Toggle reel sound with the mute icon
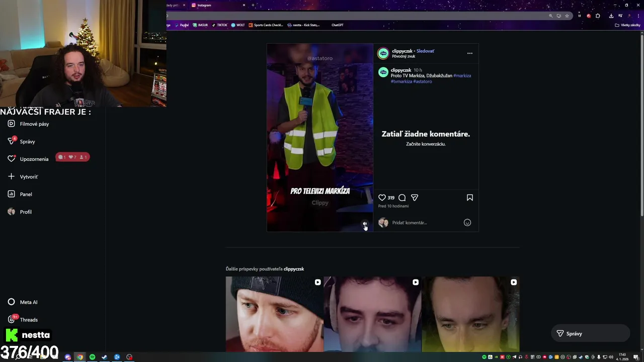 click(365, 224)
